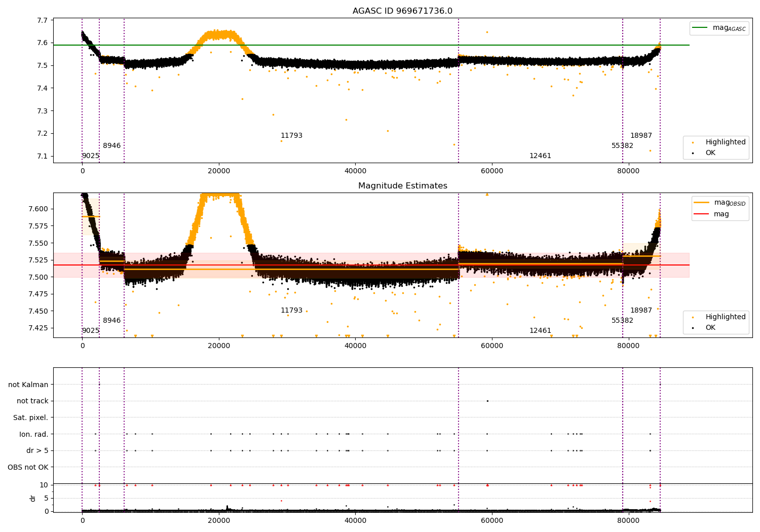760x532 pixels.
Task: Click y-axis tick 7.550 in Magnitude Estimates plot
Action: [39, 243]
